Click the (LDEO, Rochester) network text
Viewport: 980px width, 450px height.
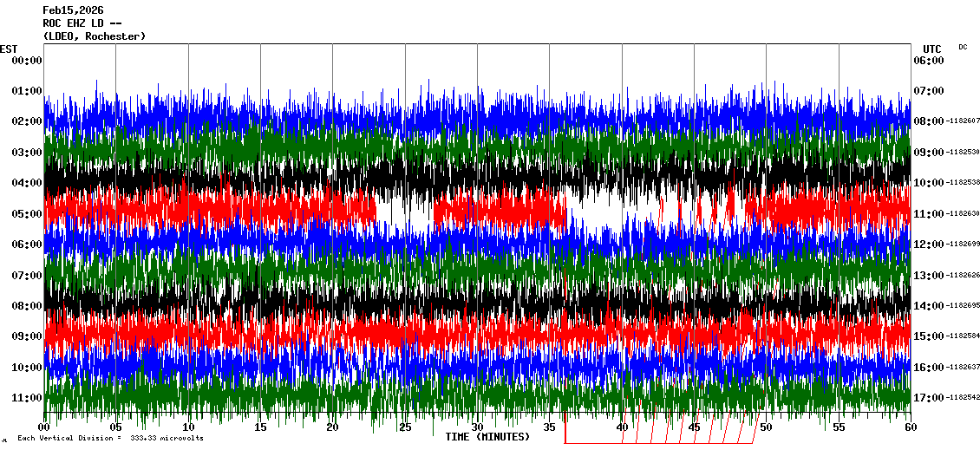(x=94, y=36)
